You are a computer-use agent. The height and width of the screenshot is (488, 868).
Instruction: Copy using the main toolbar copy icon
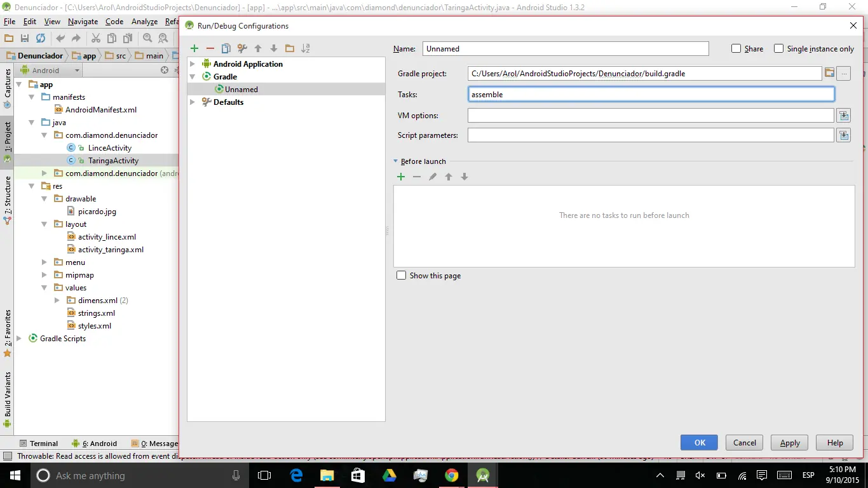[x=112, y=38]
